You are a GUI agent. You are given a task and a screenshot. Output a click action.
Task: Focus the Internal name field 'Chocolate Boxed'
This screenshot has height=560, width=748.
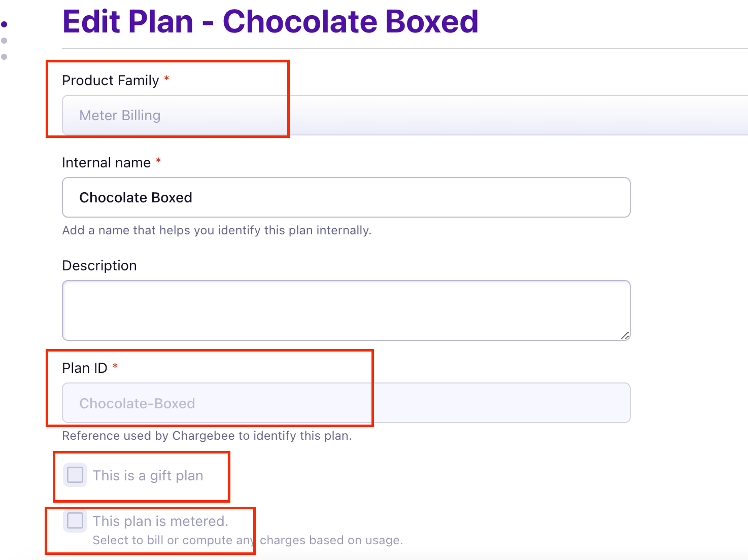(x=346, y=197)
